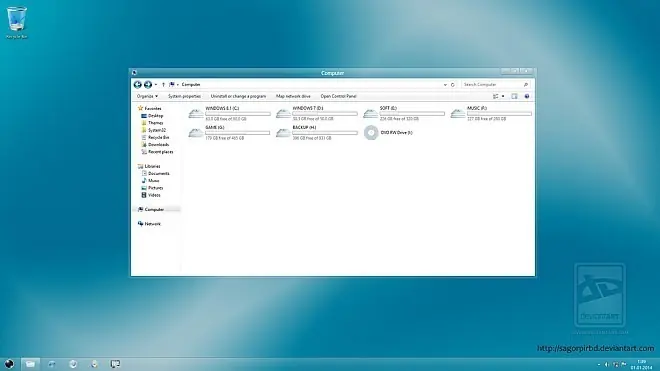
Task: Go back with the Back arrow
Action: click(x=137, y=85)
